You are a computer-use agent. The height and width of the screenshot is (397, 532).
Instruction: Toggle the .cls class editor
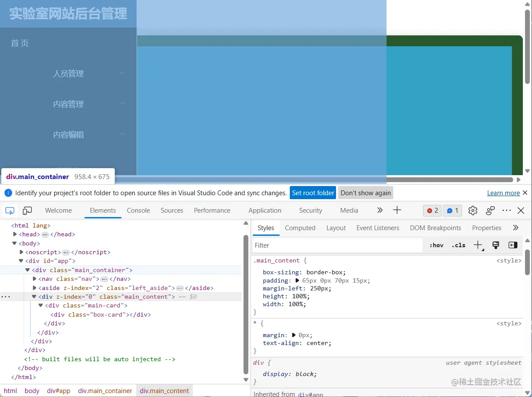(x=458, y=245)
